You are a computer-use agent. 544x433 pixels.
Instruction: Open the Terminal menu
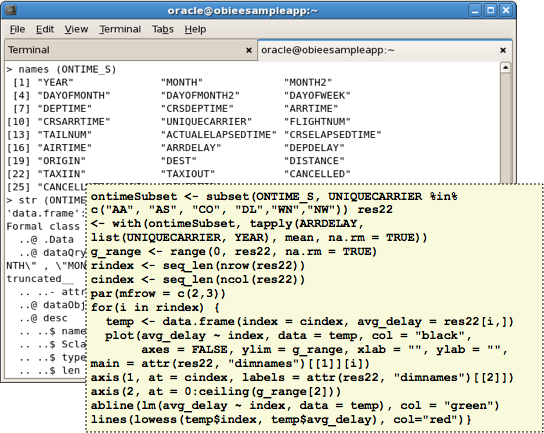[120, 29]
